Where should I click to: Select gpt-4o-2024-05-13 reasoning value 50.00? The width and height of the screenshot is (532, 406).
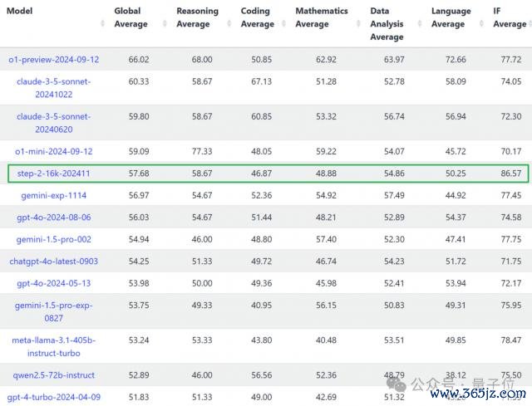[202, 283]
